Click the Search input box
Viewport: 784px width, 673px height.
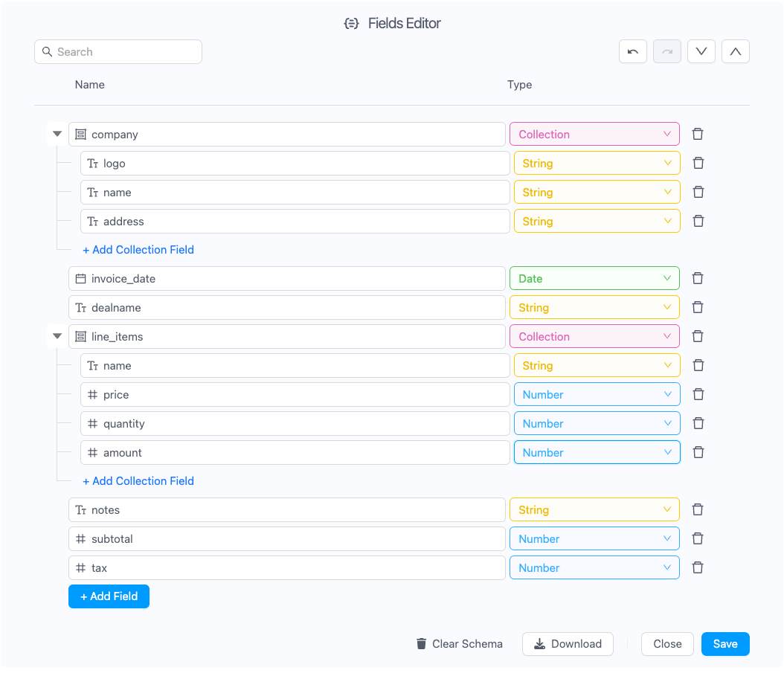tap(118, 52)
